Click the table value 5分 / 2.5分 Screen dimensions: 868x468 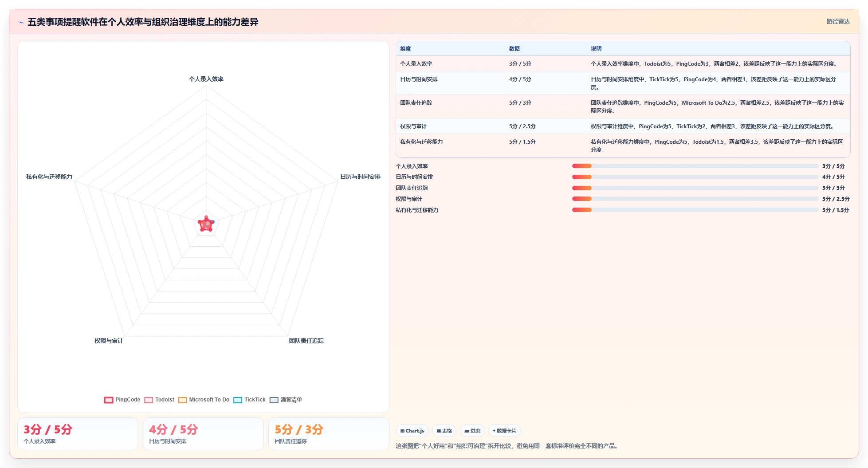point(522,126)
